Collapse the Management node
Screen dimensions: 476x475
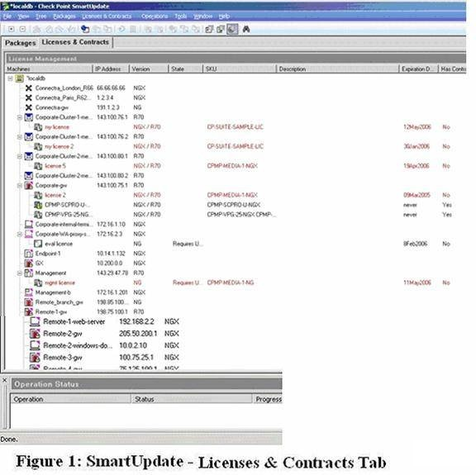coord(20,273)
